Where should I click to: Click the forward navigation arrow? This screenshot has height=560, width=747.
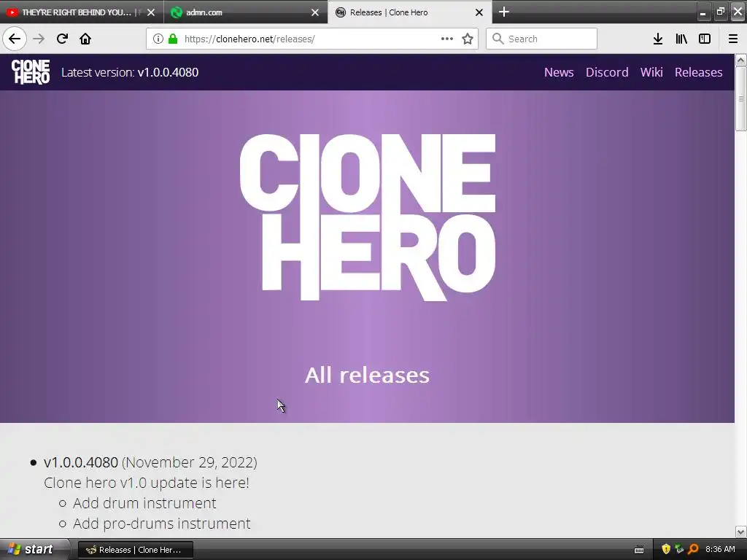pyautogui.click(x=39, y=39)
